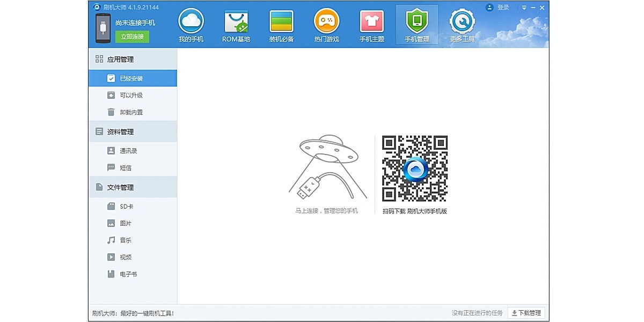Select the 手机管理 shield tab

click(416, 22)
